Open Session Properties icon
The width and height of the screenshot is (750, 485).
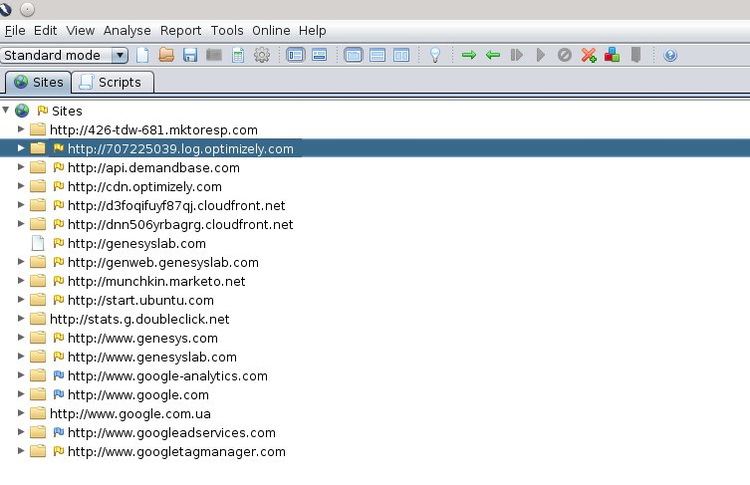[x=238, y=55]
